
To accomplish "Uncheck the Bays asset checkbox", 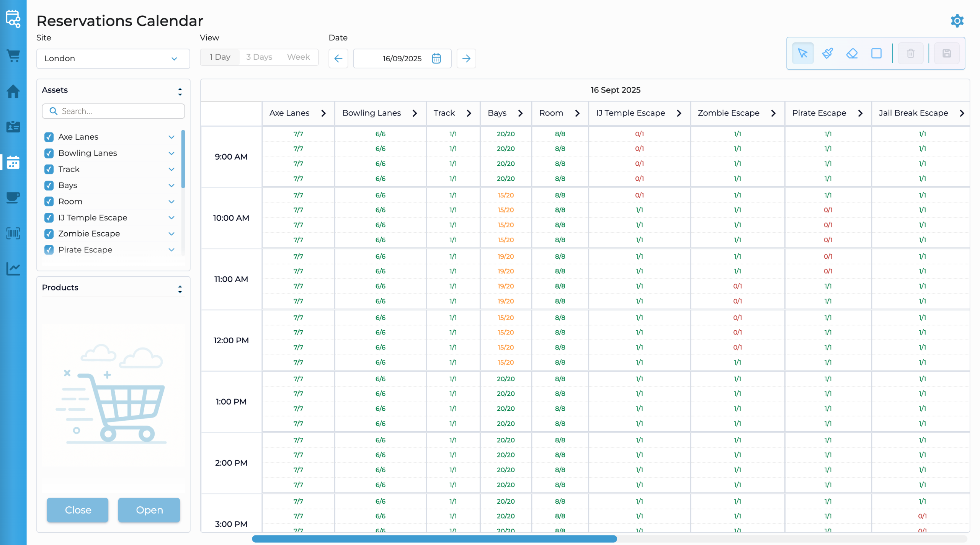I will [x=49, y=186].
